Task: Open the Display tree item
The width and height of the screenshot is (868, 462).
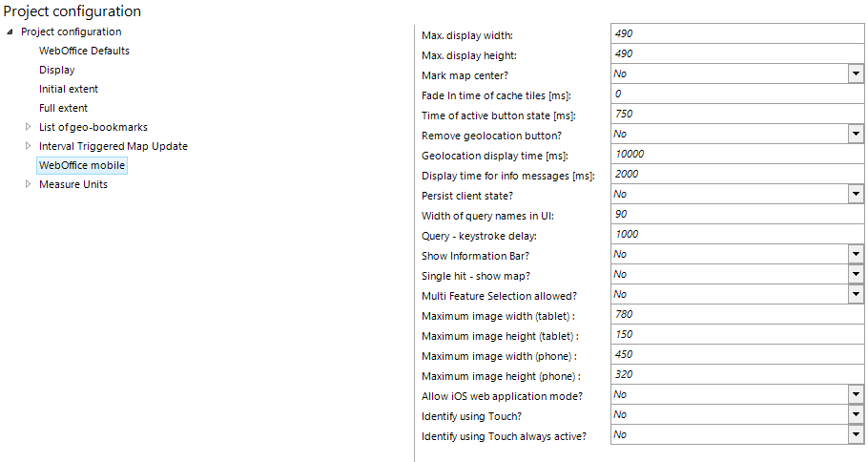Action: click(x=56, y=70)
